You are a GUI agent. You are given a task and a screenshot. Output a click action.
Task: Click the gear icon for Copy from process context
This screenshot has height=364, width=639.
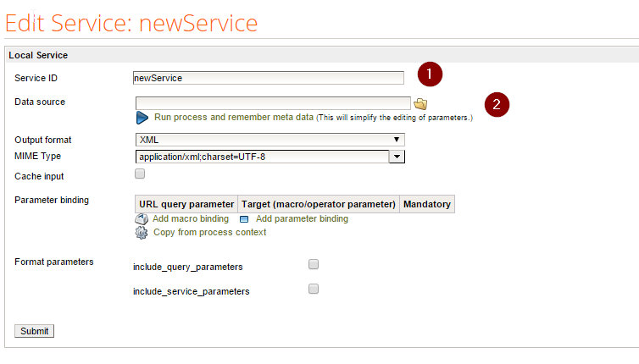[x=142, y=233]
